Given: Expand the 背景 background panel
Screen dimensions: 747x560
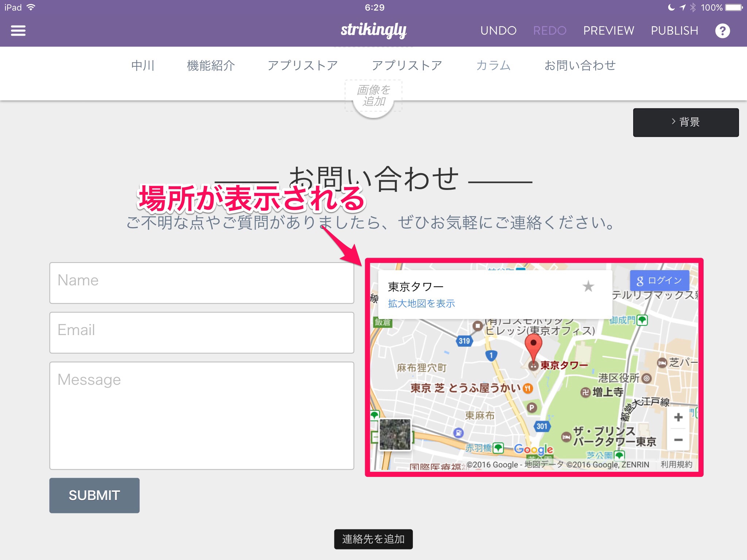Looking at the screenshot, I should click(686, 122).
